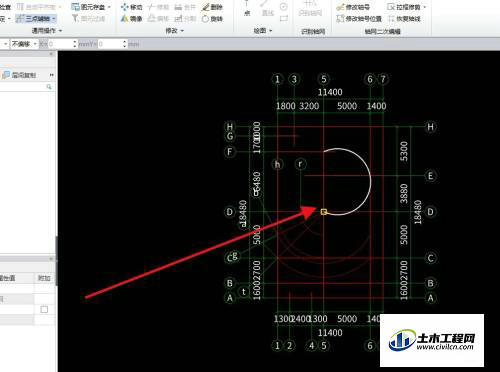Click the X offset input field

60,44
